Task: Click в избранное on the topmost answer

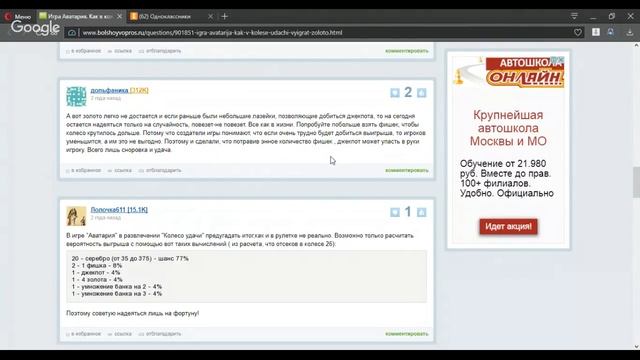Action: coord(84,51)
